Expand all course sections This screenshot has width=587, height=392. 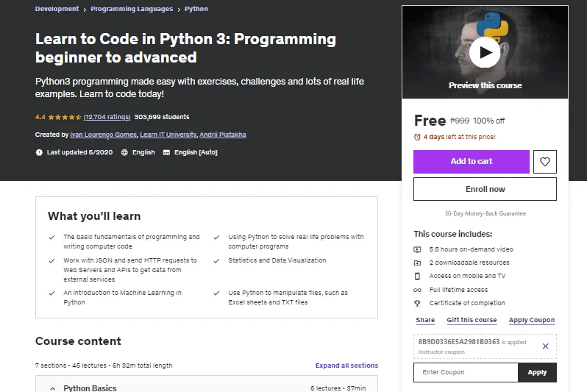click(x=346, y=366)
